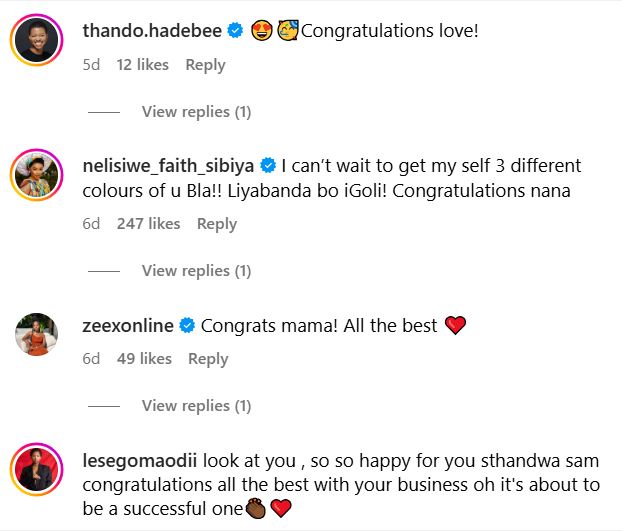Click verified badge next to thando.hadebee
Viewport: 622px width, 531px height.
click(235, 31)
